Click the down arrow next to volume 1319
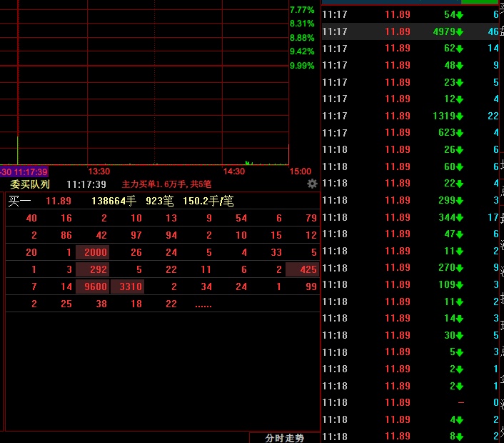This screenshot has height=443, width=504. tap(460, 116)
